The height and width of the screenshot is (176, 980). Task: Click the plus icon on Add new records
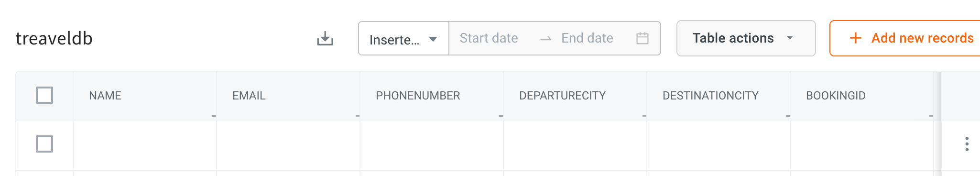[856, 38]
